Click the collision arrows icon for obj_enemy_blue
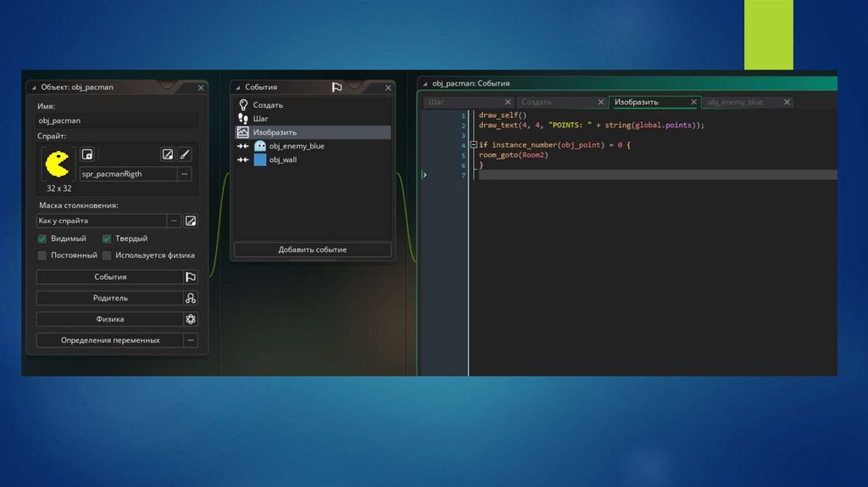 [x=243, y=146]
